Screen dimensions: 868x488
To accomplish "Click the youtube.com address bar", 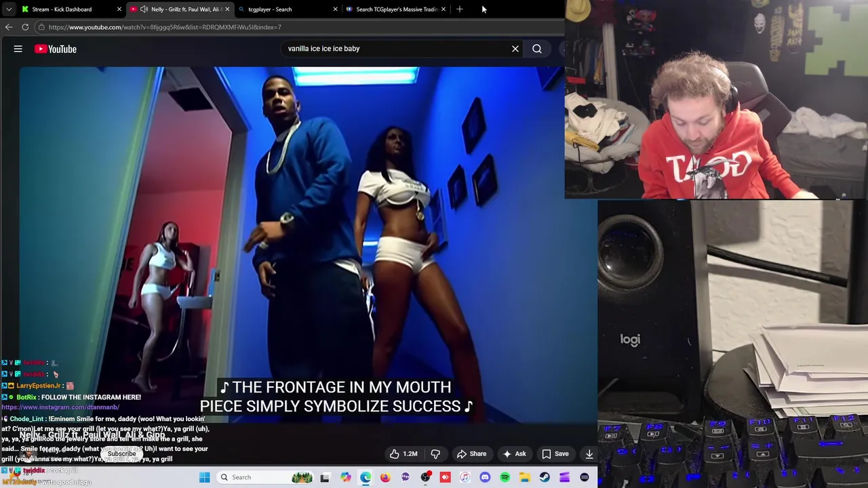I will tap(298, 27).
